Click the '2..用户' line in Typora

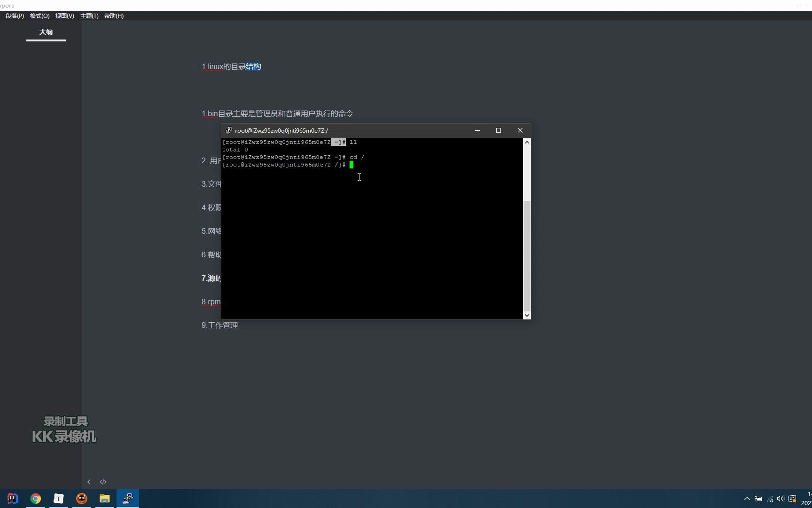(211, 161)
